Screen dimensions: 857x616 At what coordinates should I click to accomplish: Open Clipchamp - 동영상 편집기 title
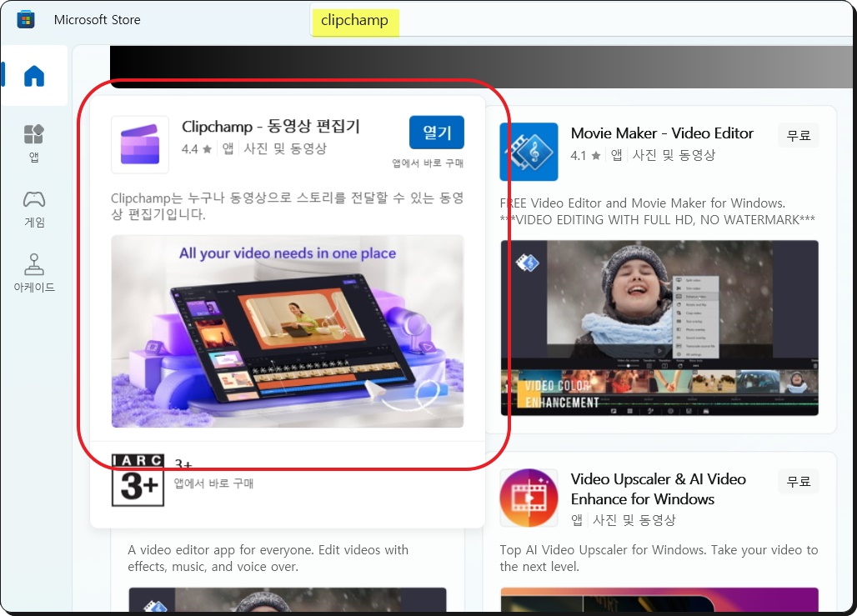tap(271, 126)
